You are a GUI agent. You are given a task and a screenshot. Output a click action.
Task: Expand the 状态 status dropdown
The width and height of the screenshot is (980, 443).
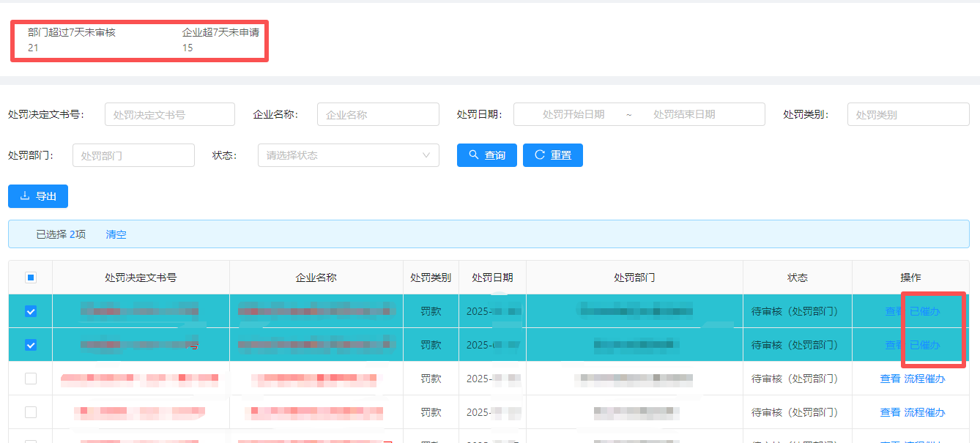(x=348, y=155)
